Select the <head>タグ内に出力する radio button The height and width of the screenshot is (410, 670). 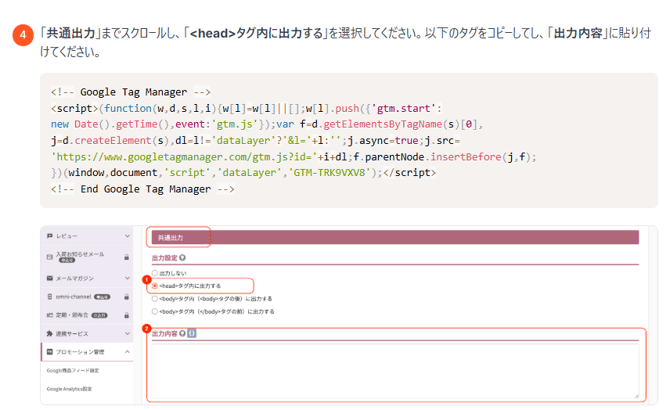pyautogui.click(x=154, y=285)
